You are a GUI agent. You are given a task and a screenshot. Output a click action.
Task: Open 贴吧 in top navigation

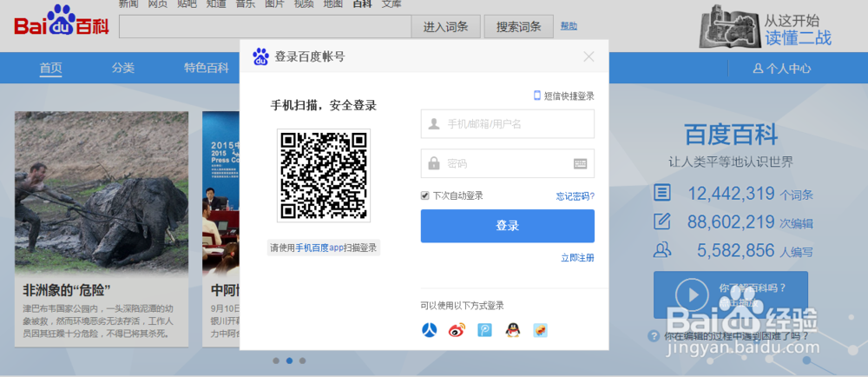click(x=187, y=3)
